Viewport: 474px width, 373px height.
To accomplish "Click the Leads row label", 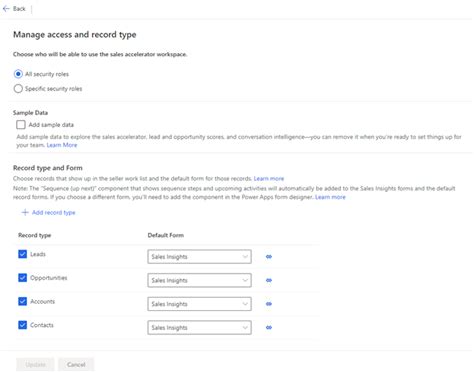I will click(38, 254).
